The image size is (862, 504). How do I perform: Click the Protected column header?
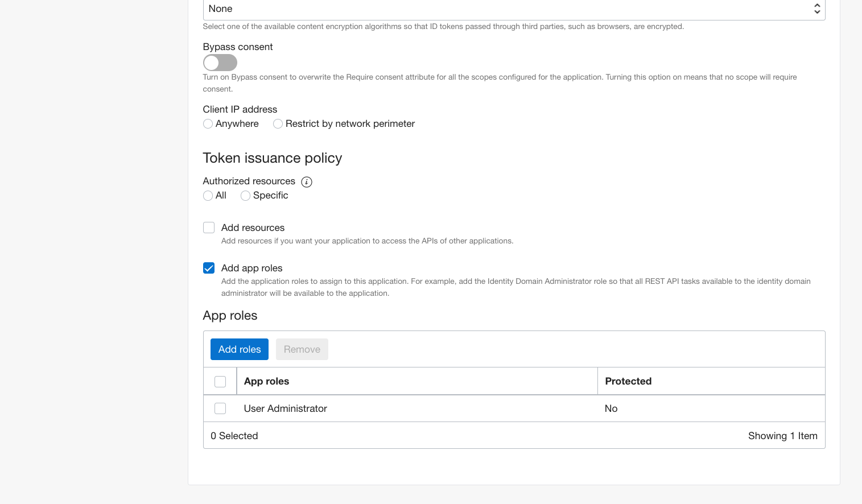pyautogui.click(x=628, y=381)
